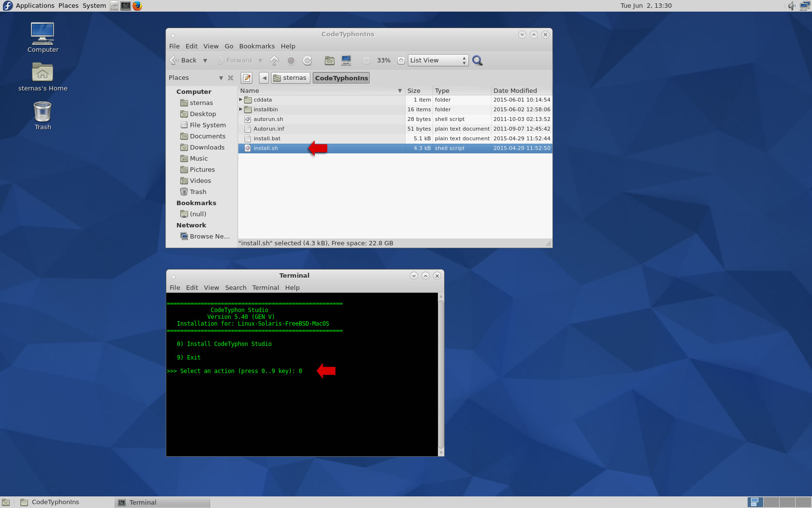Switch to CodeTyphonIns taskbar button
The width and height of the screenshot is (812, 508).
pos(65,502)
